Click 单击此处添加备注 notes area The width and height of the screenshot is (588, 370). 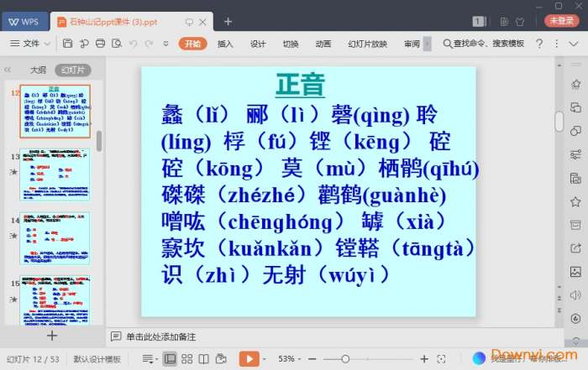pyautogui.click(x=161, y=336)
